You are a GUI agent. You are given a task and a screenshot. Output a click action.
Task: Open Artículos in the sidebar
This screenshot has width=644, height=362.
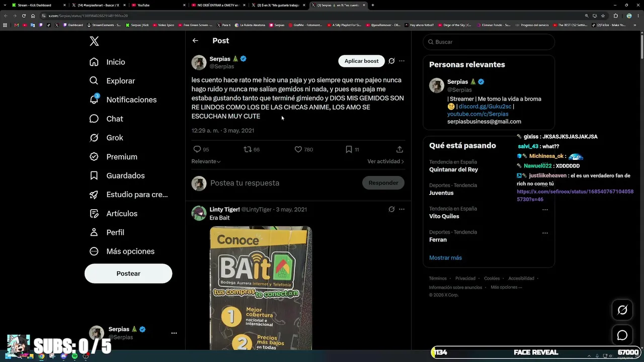point(113,214)
